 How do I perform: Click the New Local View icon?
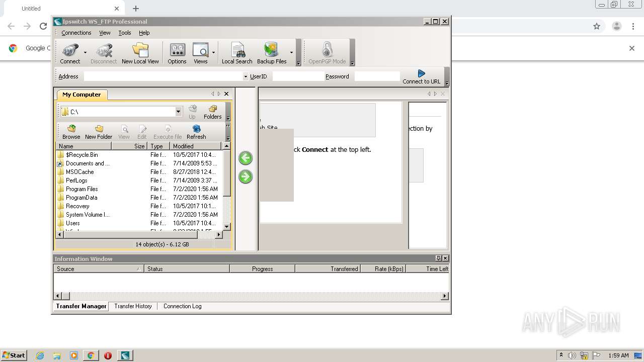click(x=140, y=53)
